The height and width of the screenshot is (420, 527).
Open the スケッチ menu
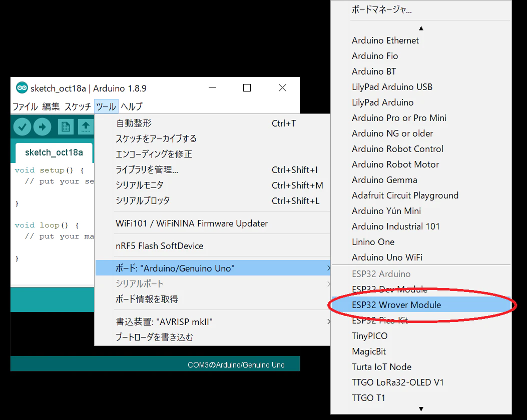pyautogui.click(x=78, y=106)
